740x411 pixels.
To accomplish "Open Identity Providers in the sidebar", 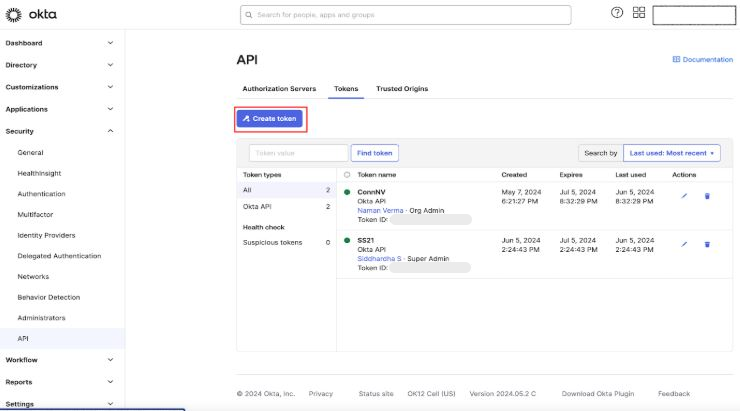I will (x=46, y=235).
